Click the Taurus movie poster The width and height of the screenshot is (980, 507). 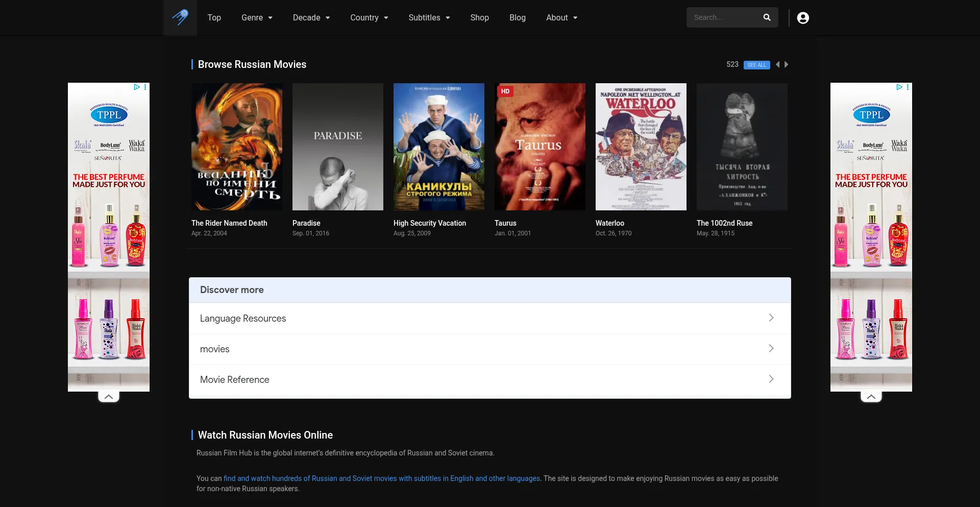pos(540,147)
